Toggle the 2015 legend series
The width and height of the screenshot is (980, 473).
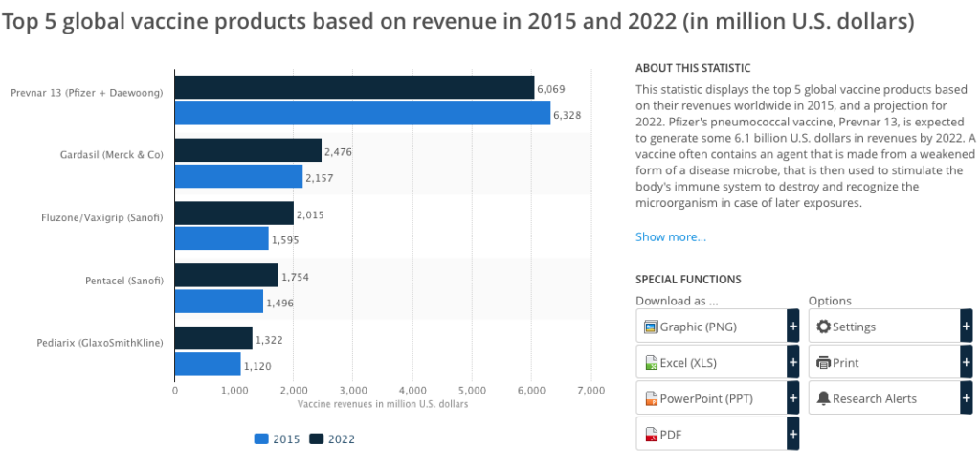(277, 439)
